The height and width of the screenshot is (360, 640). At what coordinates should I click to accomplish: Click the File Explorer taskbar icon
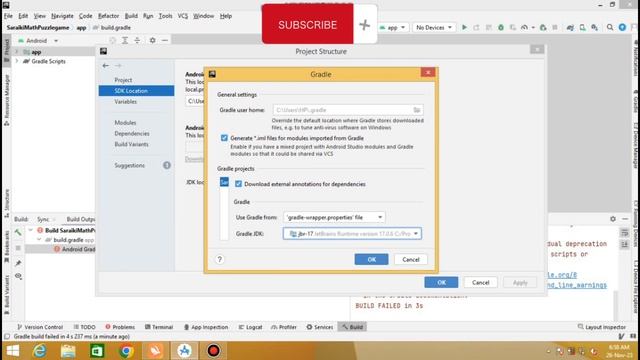coord(68,351)
